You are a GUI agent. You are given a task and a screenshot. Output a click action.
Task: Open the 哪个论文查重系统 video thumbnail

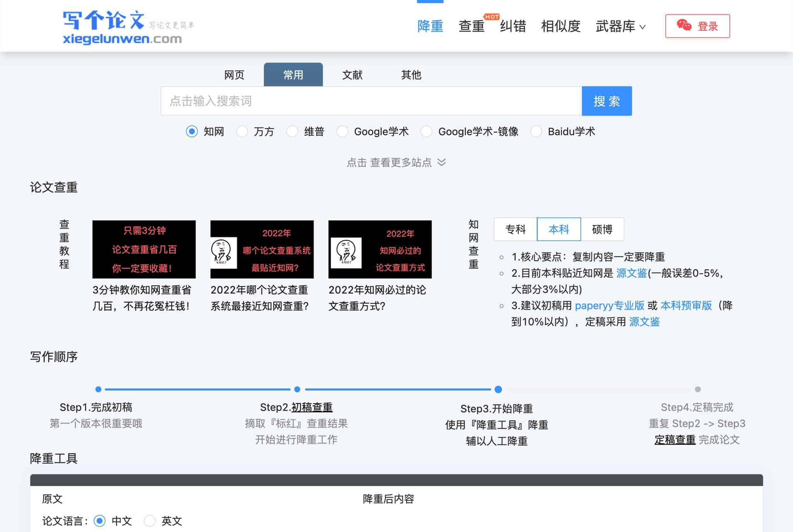262,249
